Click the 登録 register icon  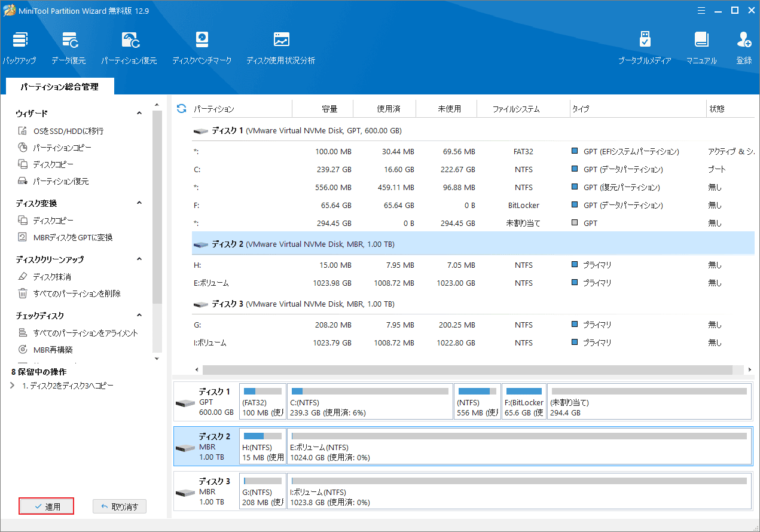point(744,48)
